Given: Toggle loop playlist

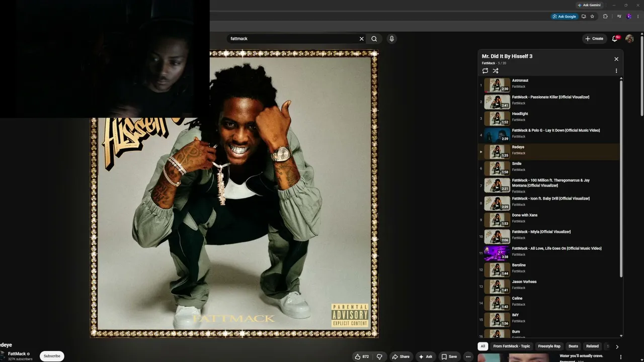Looking at the screenshot, I should click(485, 71).
